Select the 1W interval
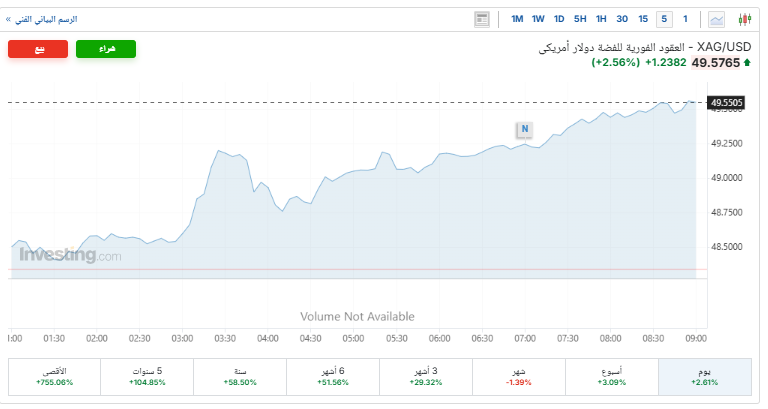768x409 pixels. tap(538, 19)
